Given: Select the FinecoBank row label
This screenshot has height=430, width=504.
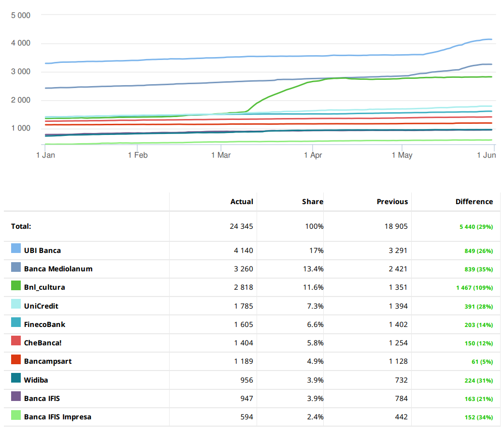Looking at the screenshot, I should pos(44,325).
